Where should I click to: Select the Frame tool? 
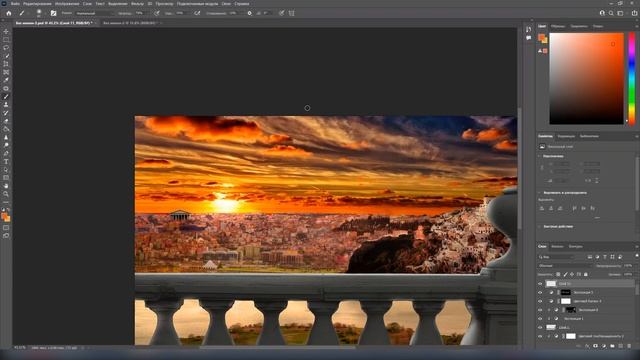(6, 72)
